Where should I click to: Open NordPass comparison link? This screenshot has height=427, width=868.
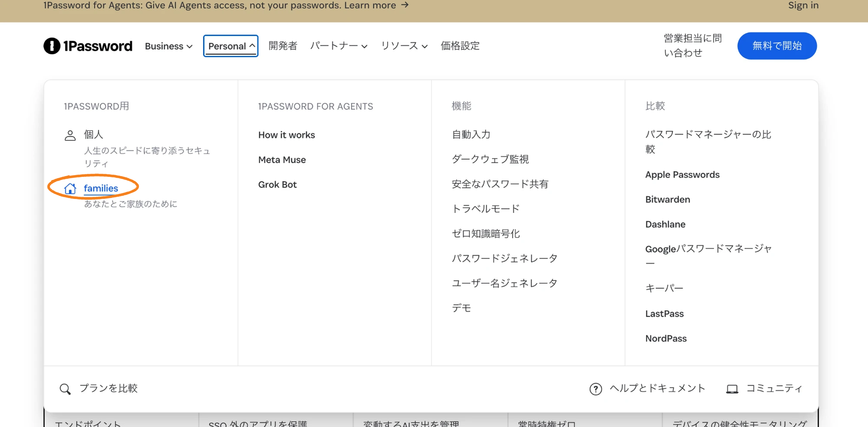(x=666, y=338)
